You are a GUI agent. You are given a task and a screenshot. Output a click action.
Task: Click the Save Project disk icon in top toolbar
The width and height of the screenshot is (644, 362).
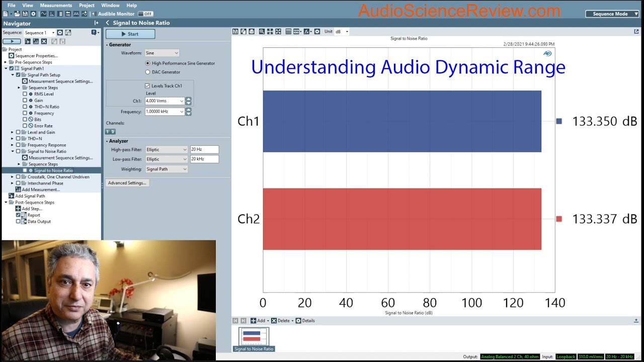[x=25, y=14]
